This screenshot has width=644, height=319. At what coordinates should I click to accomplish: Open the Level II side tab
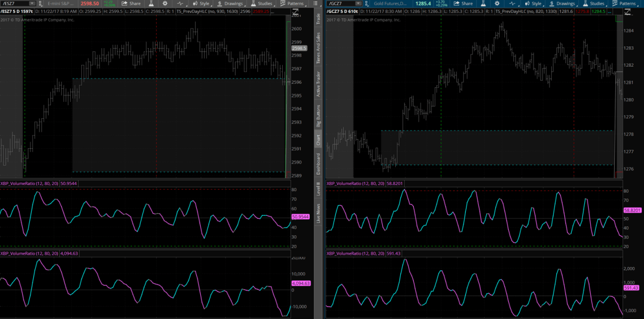coord(318,188)
